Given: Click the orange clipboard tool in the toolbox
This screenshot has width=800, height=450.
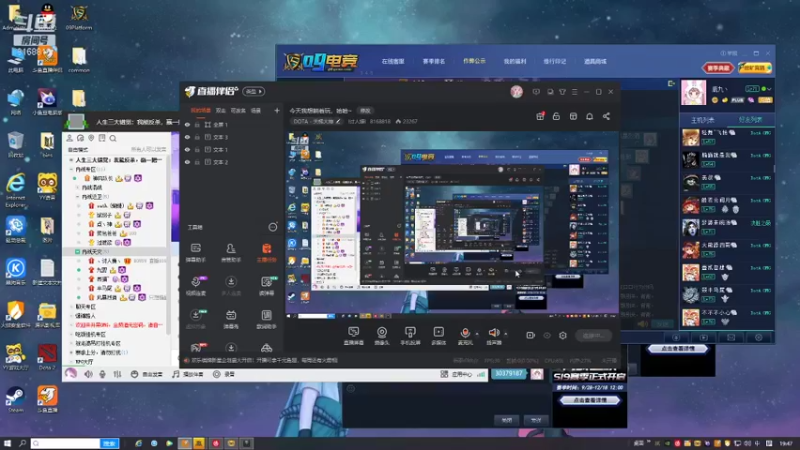Looking at the screenshot, I should pos(266,253).
